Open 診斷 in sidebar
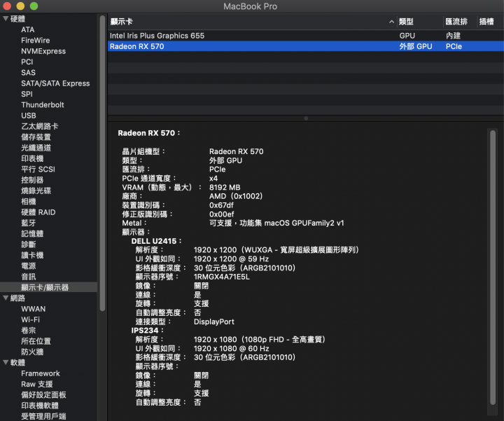 [x=29, y=244]
